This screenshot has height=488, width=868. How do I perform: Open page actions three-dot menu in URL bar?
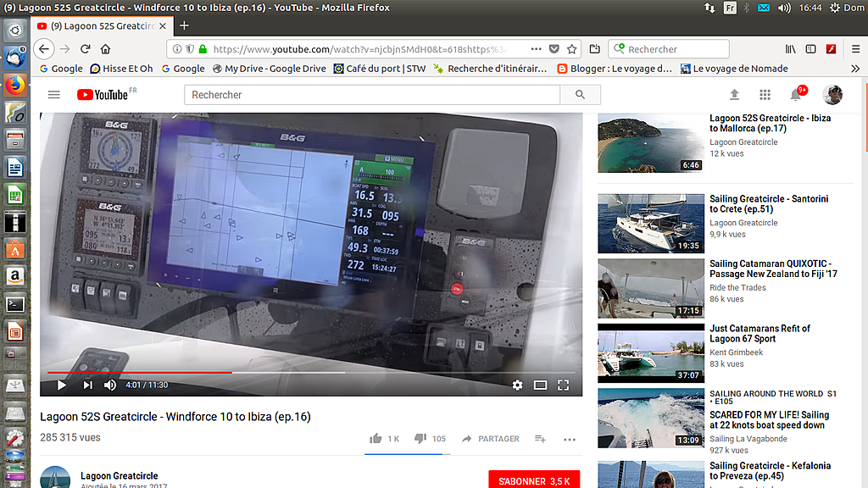[x=536, y=48]
